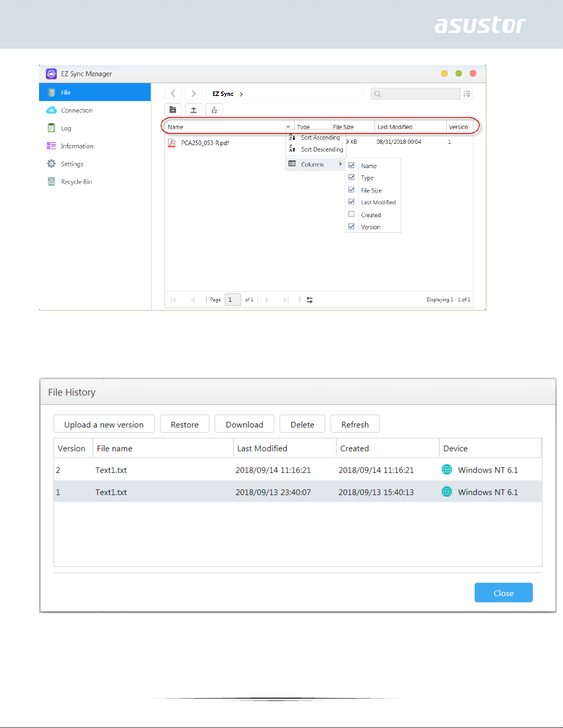This screenshot has width=563, height=728.
Task: Click the yellow minimize window dot
Action: coord(444,73)
